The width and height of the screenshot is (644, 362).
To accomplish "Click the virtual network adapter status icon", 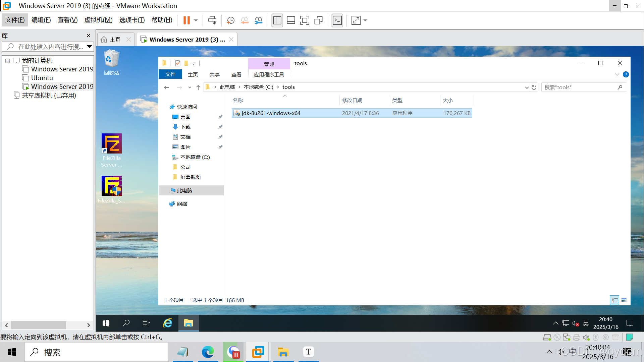I will click(x=567, y=337).
